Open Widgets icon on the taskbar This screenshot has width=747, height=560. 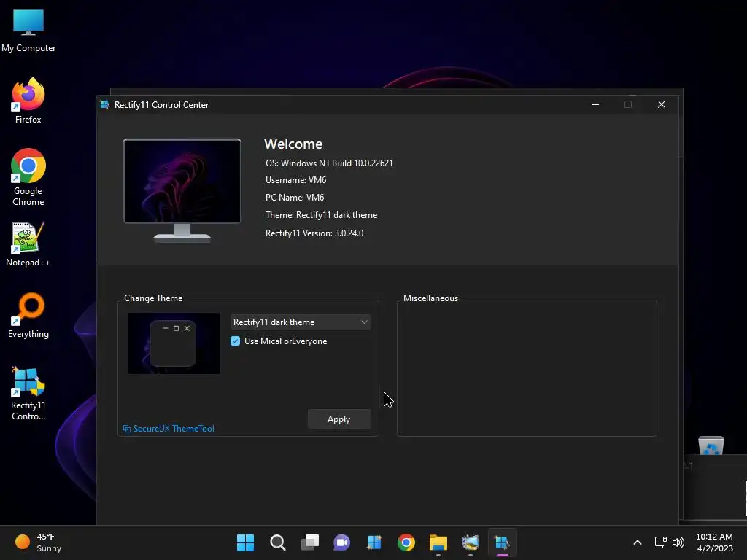374,542
